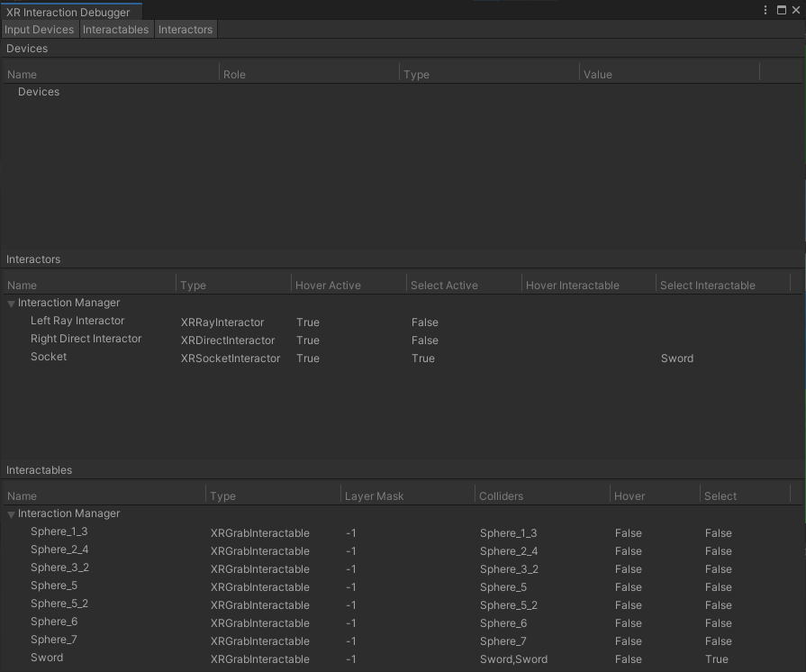806x672 pixels.
Task: Select Sphere_1_3 in the Interactables list
Action: point(59,532)
